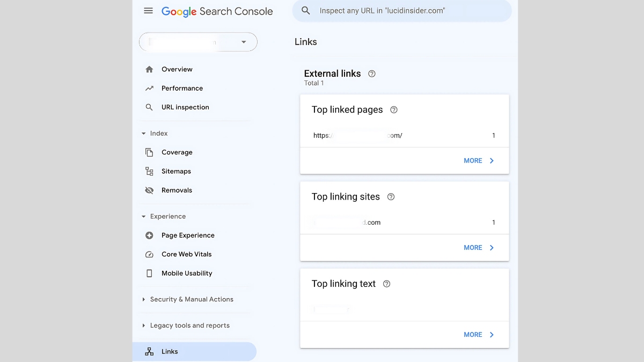Click the Links network icon in sidebar
This screenshot has height=362, width=644.
(x=149, y=352)
